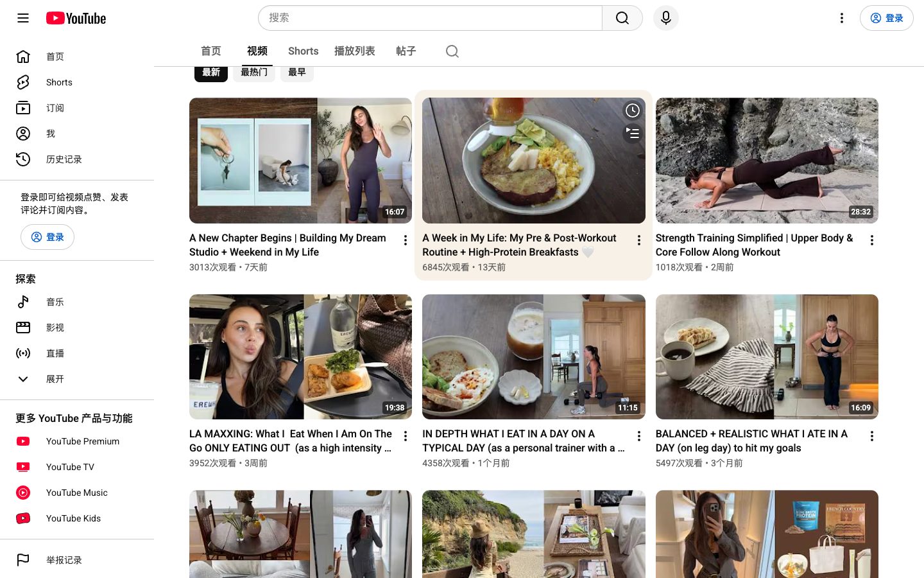Viewport: 924px width, 578px height.
Task: Switch to the 帖子 tab
Action: pos(406,51)
